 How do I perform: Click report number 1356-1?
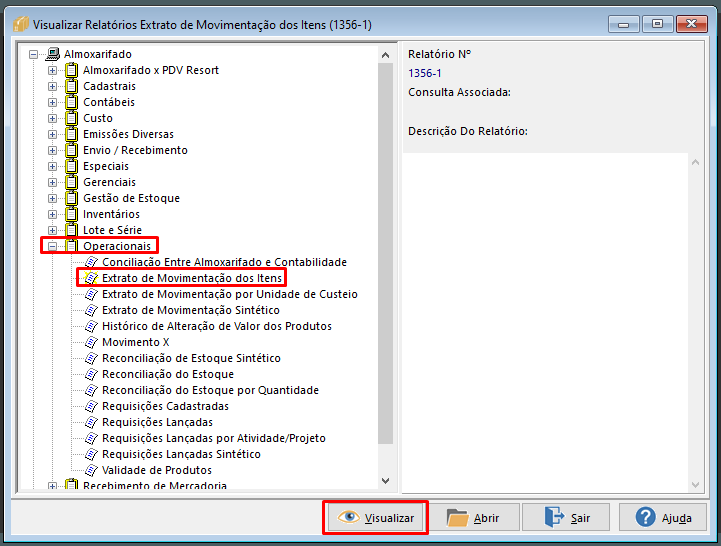(x=424, y=73)
